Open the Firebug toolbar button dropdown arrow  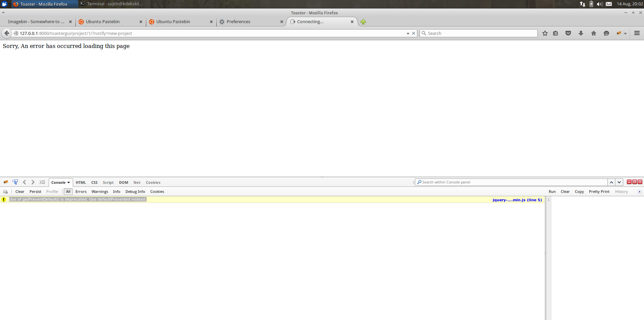click(625, 34)
